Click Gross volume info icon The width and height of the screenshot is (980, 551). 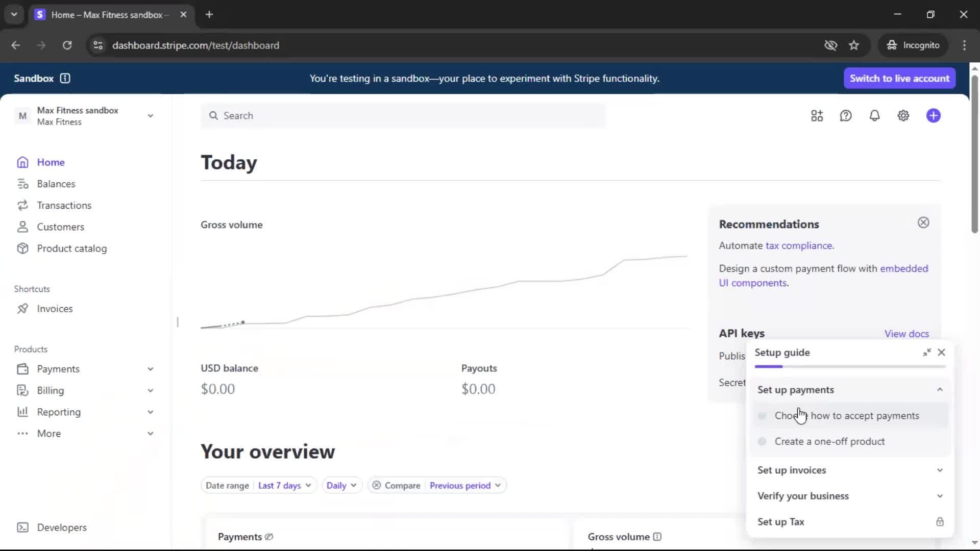click(657, 537)
